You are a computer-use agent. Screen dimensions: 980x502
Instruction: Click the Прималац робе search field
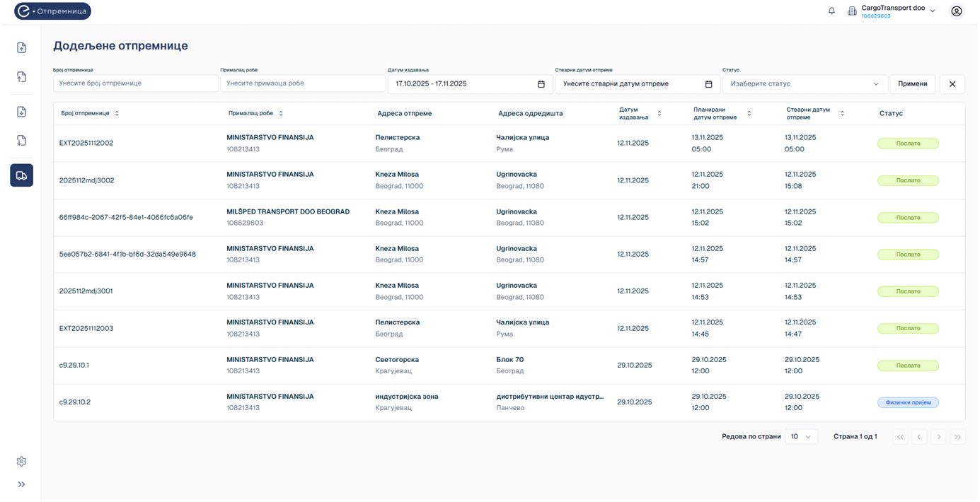(x=302, y=84)
